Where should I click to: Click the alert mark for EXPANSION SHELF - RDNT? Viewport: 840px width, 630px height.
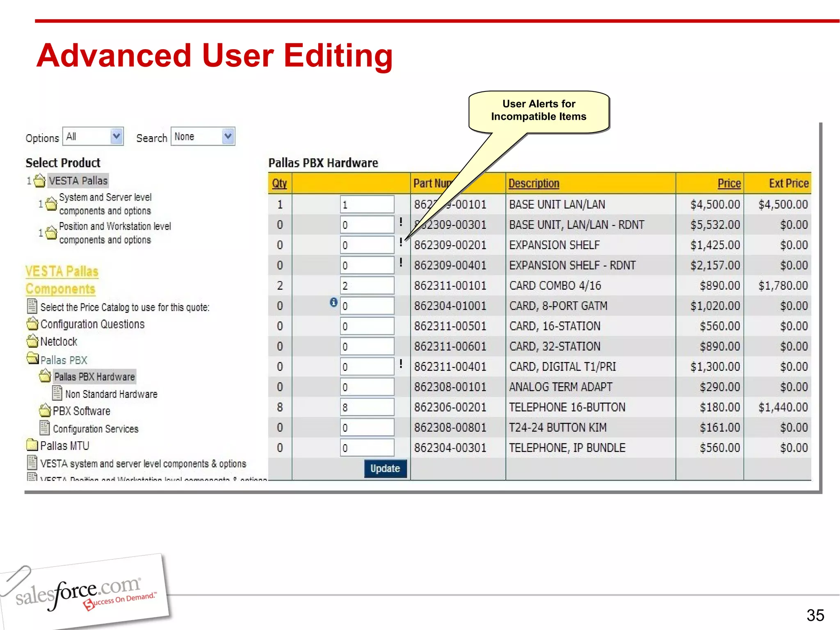coord(401,262)
